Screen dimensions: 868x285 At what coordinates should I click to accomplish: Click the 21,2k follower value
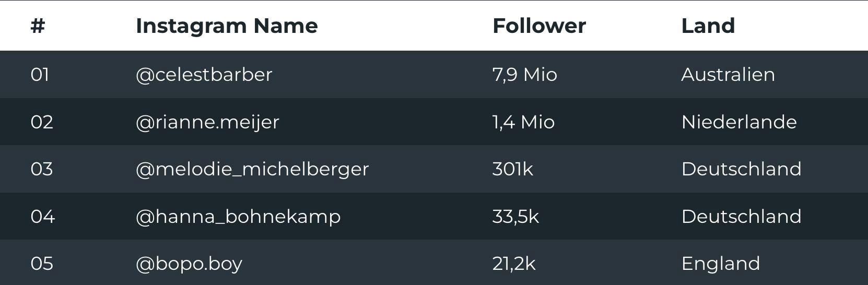coord(514,264)
